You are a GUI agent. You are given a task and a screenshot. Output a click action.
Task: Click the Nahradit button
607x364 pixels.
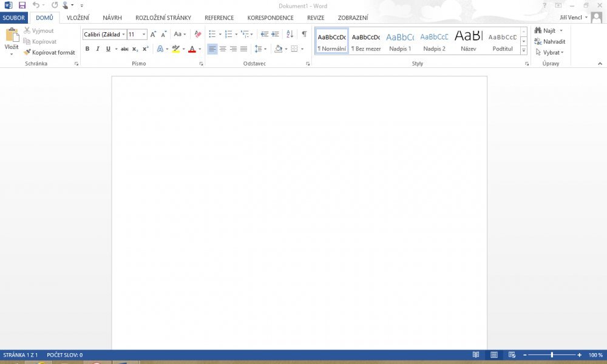[x=550, y=42]
